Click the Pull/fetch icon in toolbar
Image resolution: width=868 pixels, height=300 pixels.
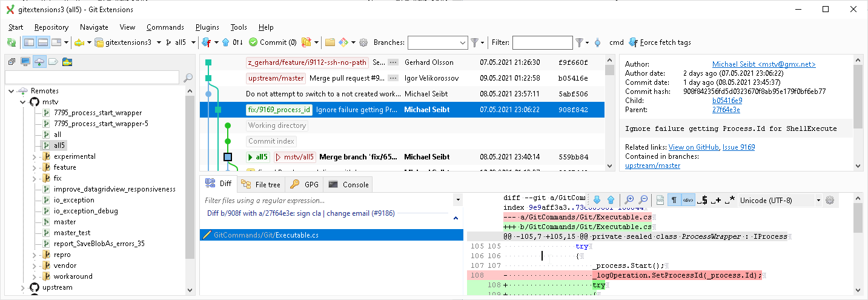tap(206, 42)
